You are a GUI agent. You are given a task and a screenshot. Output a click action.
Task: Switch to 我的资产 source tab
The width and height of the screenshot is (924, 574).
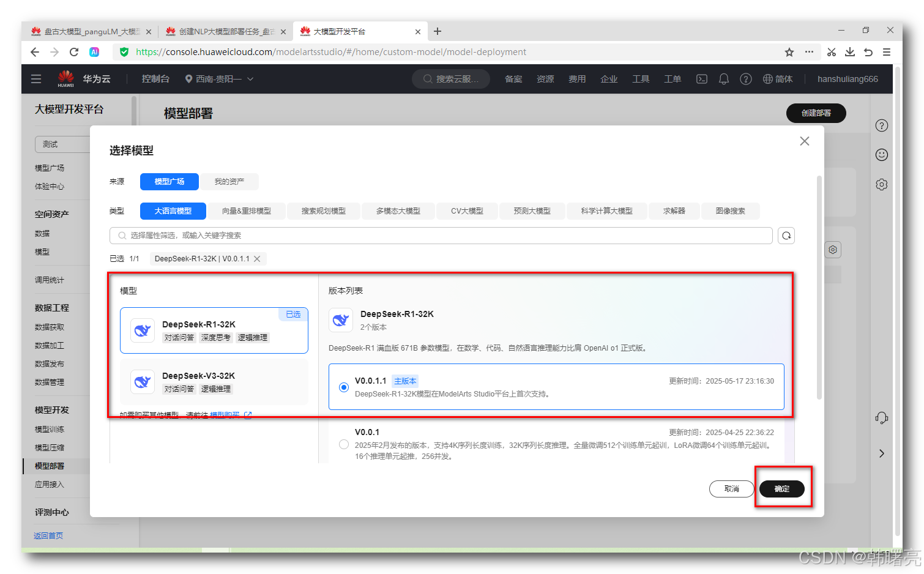(x=229, y=182)
